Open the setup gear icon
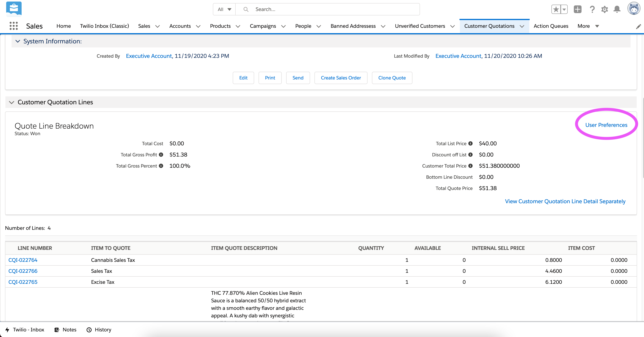Screen dimensions: 644x337 pos(604,9)
